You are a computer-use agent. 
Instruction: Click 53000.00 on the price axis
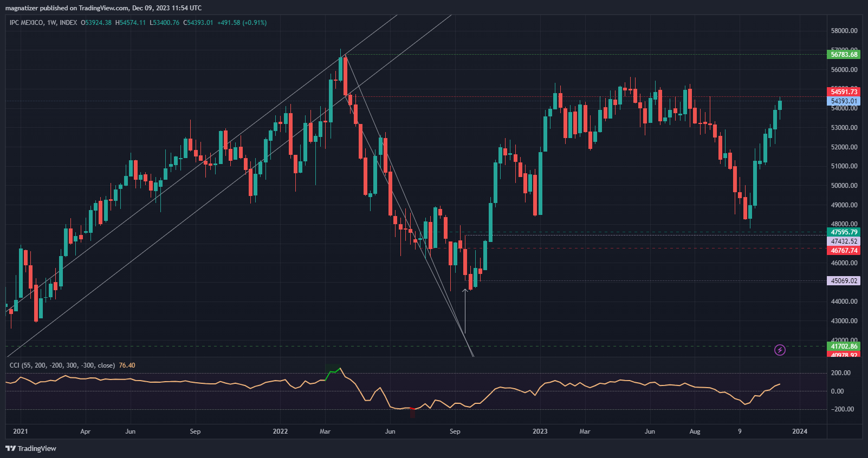tap(844, 128)
